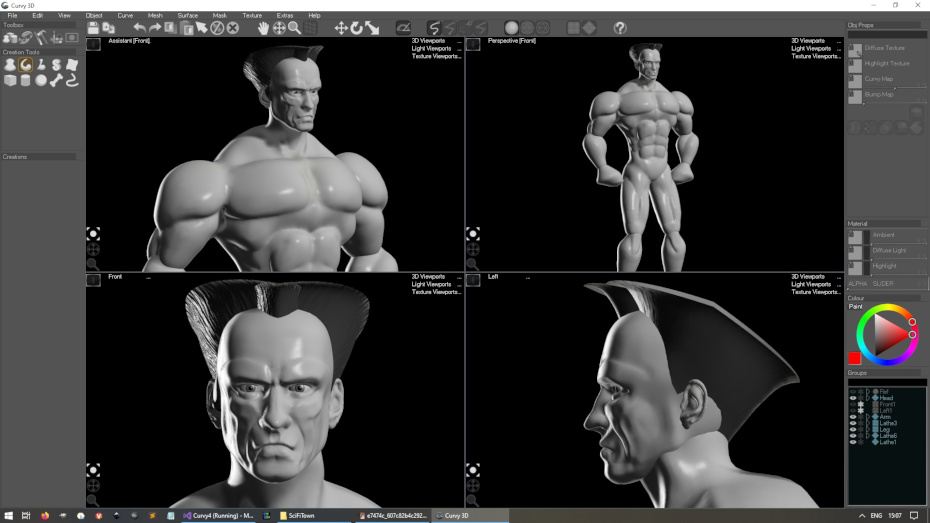Select the Lathe1 group row

click(x=887, y=442)
